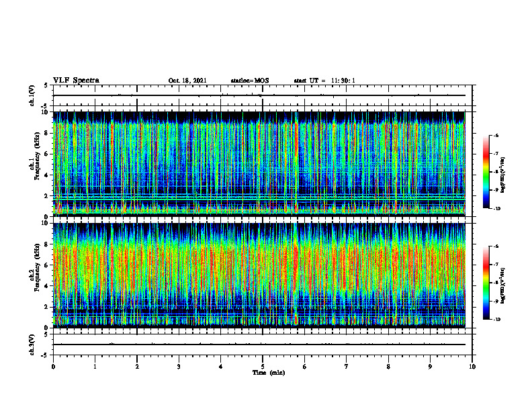Viewport: 532px width, 411px height.
Task: Click the time axis tick label "1"
Action: pos(95,367)
